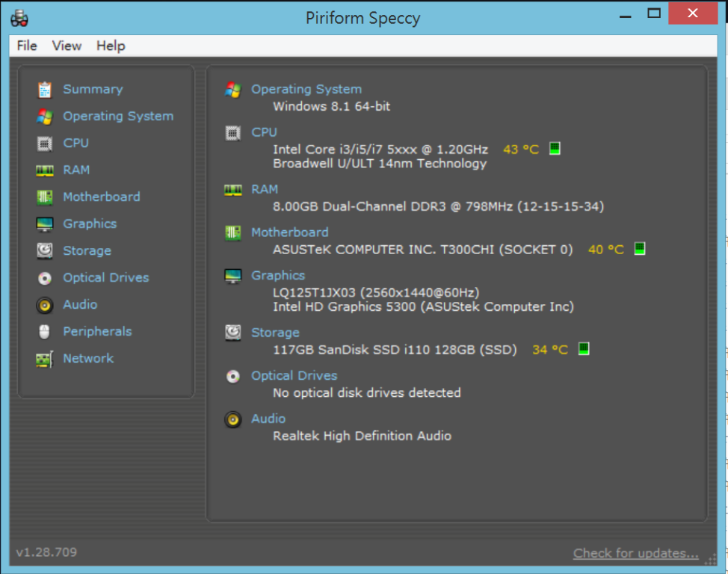Click the green CPU temperature indicator icon
728x574 pixels.
point(555,149)
